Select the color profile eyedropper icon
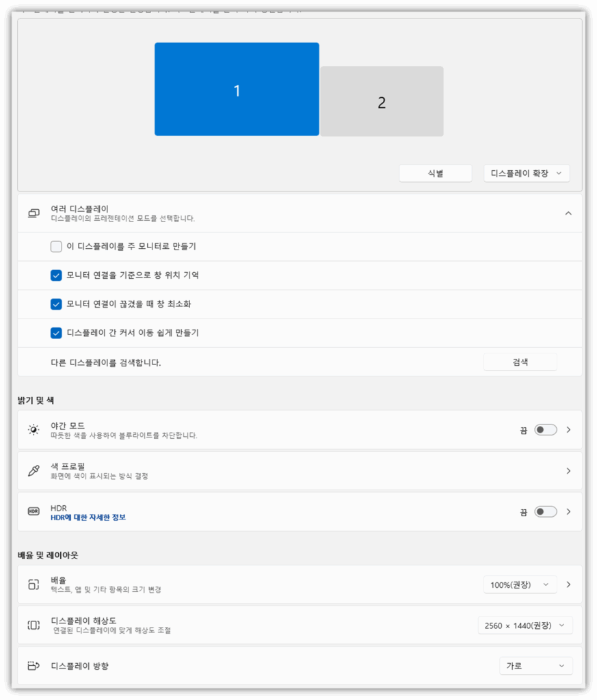This screenshot has width=597, height=700. (33, 470)
